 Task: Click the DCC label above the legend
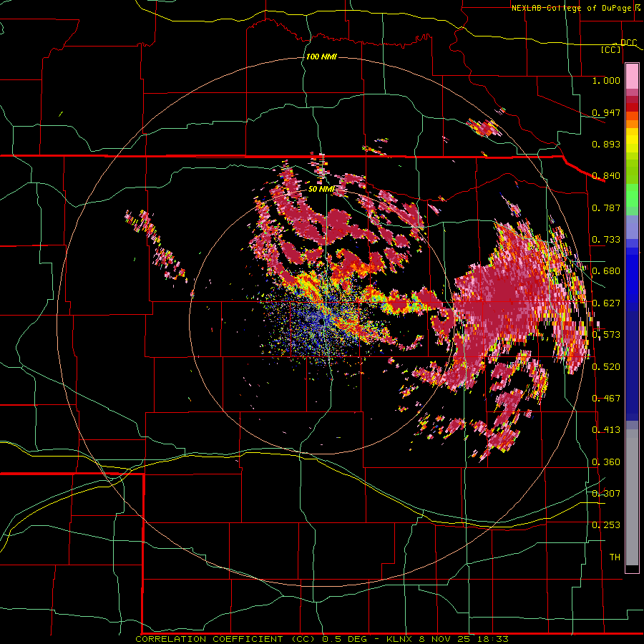[628, 43]
